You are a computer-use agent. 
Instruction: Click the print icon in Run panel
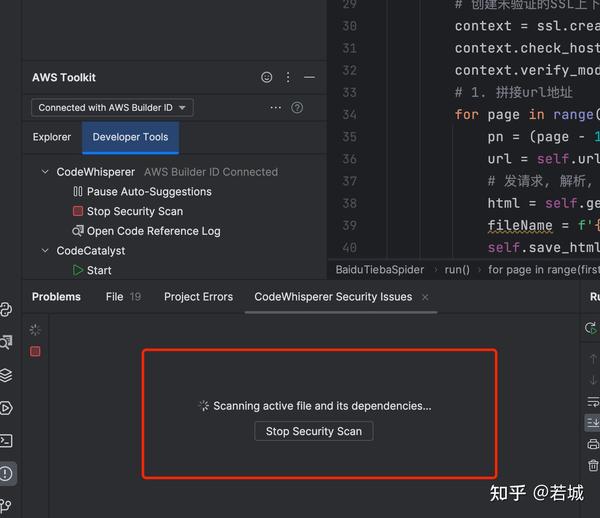pos(593,444)
